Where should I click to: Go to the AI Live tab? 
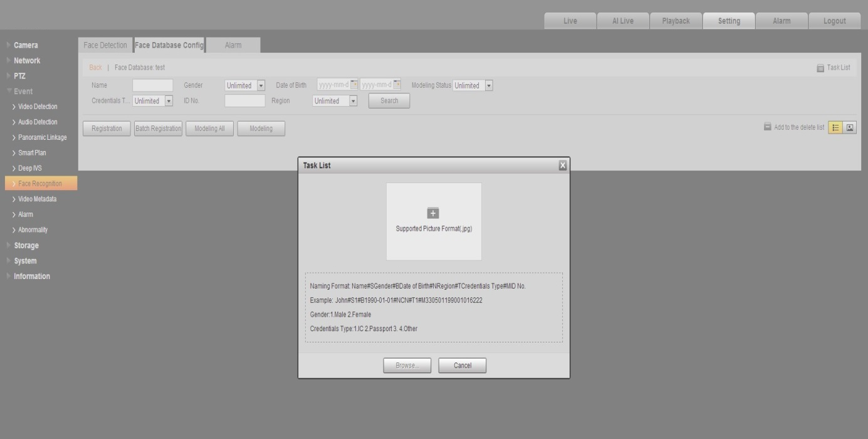[623, 21]
